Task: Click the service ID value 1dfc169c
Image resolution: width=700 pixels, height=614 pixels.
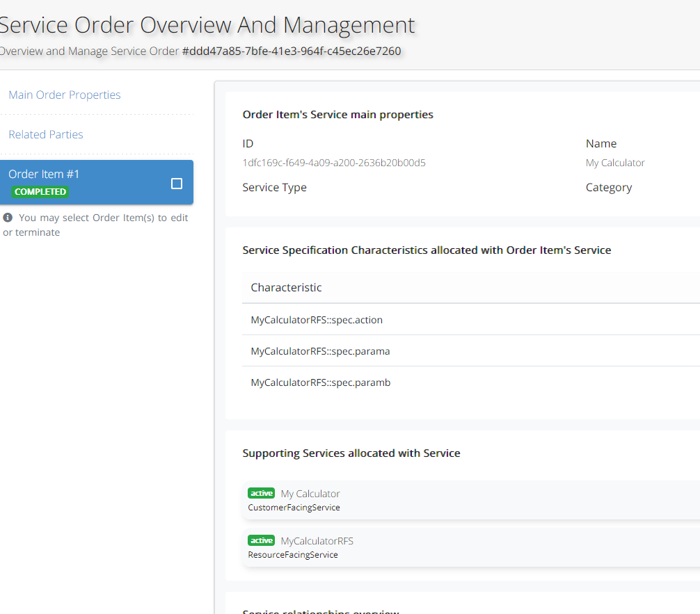Action: (x=334, y=163)
